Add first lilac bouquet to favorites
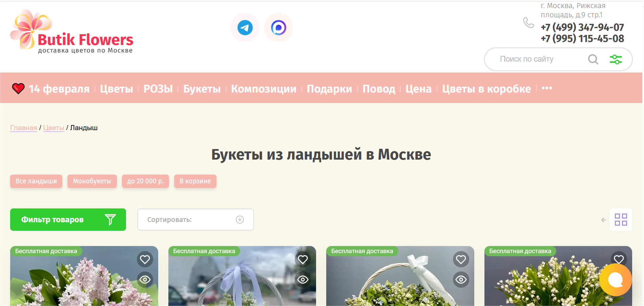Screen dimensions: 644x306 [145, 259]
